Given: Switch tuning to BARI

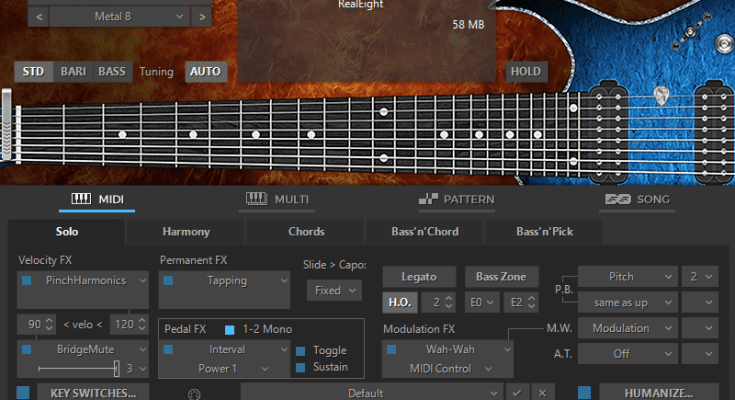Looking at the screenshot, I should click(73, 71).
